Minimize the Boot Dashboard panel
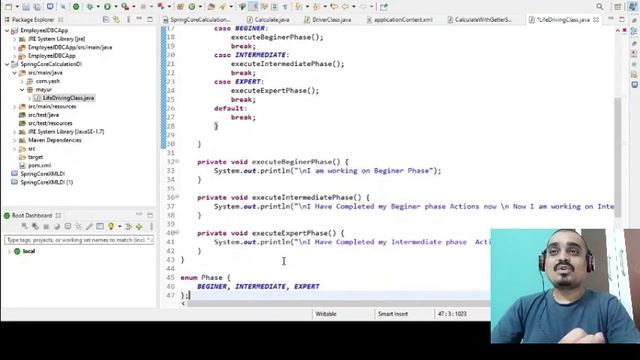Screen dimensions: 640x360 point(139,214)
